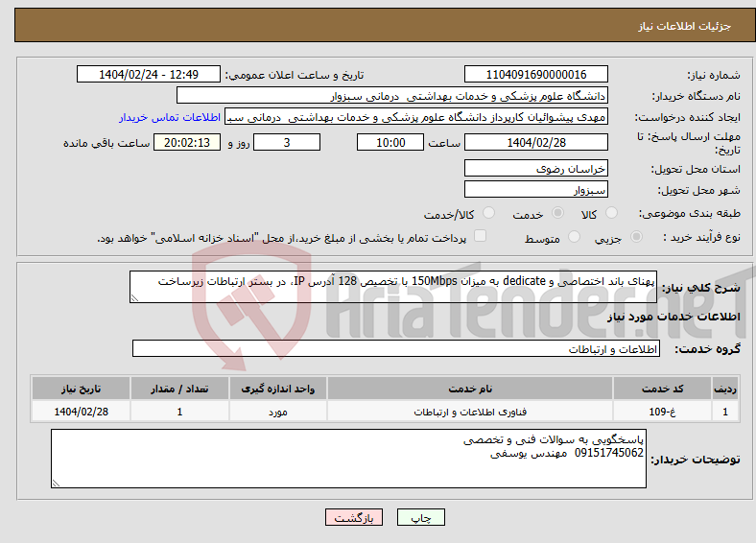Click the remaining time field 20:02:13
Screen dimensions: 756x543
187,142
